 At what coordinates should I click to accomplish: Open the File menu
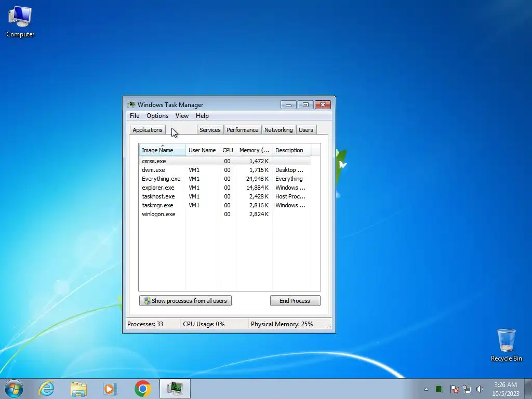[135, 116]
